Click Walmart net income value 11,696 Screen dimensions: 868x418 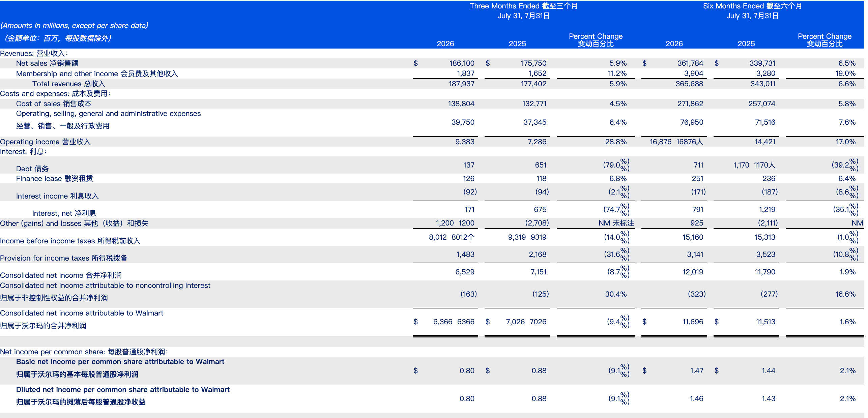point(693,322)
